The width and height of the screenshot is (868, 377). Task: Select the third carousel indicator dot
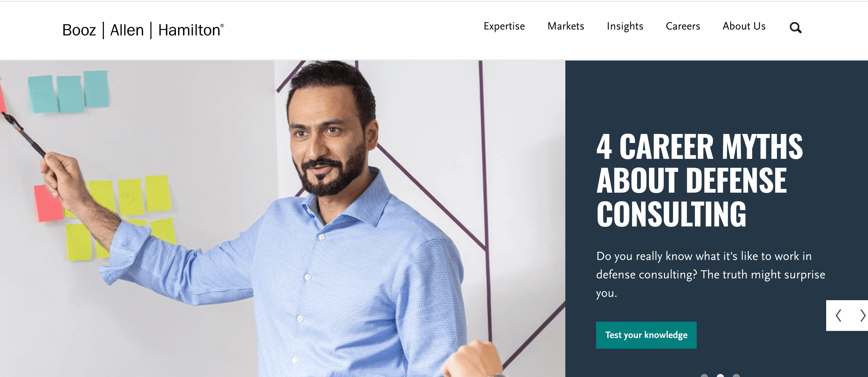tap(737, 376)
